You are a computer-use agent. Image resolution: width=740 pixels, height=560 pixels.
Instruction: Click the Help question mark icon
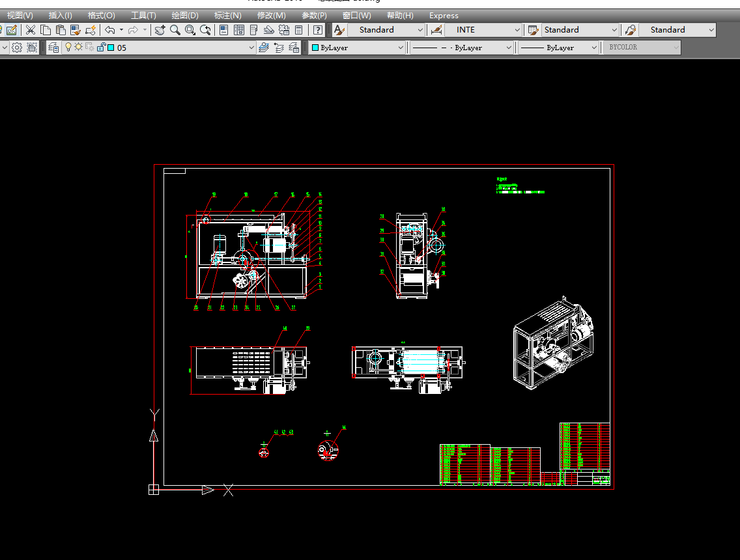(x=318, y=30)
